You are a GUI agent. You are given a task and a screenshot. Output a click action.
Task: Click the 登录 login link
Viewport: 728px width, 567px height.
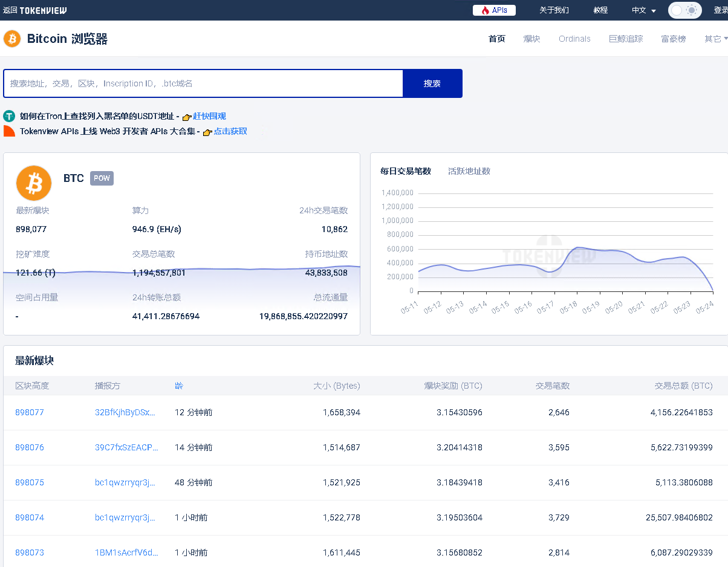[x=720, y=10]
